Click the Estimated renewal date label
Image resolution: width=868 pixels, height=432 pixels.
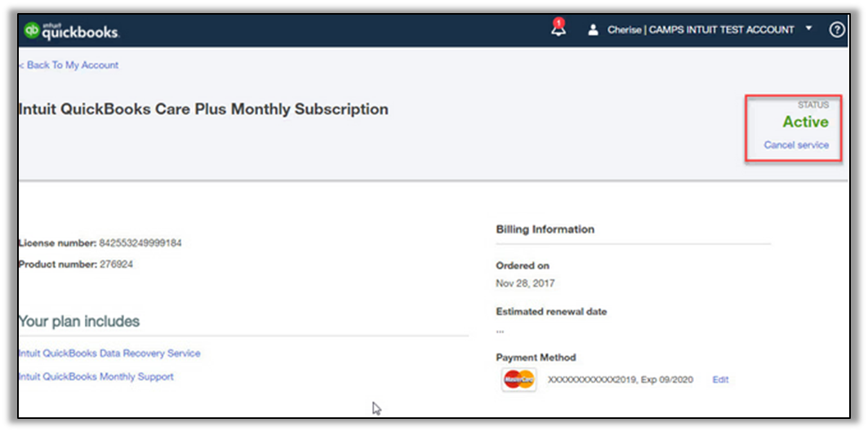[x=551, y=312]
